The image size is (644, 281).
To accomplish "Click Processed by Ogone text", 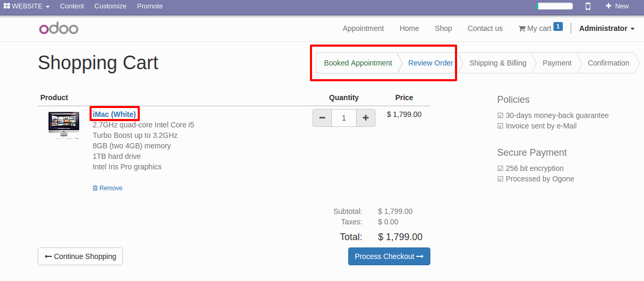I will pos(540,179).
